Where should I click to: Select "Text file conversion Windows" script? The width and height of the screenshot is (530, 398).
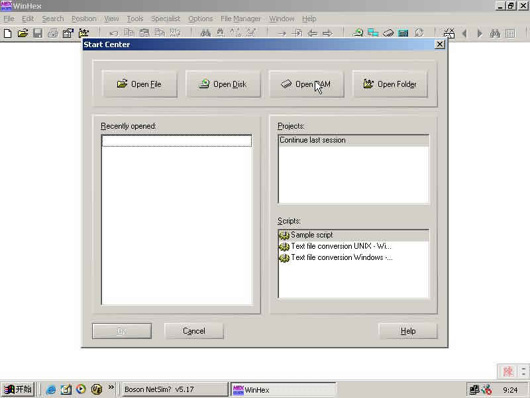pos(354,257)
